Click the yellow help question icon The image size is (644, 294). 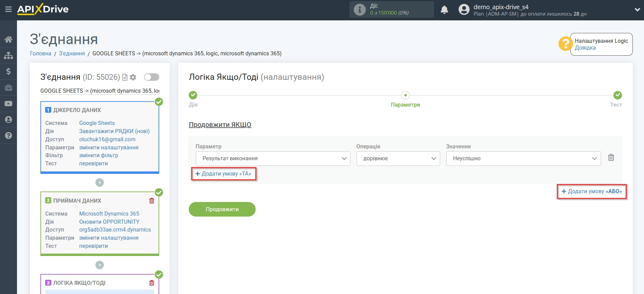tap(565, 44)
